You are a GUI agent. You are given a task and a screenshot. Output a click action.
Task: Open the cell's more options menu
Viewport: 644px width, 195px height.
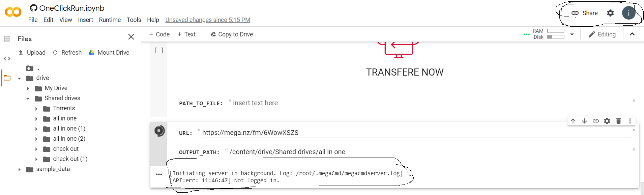(x=630, y=121)
